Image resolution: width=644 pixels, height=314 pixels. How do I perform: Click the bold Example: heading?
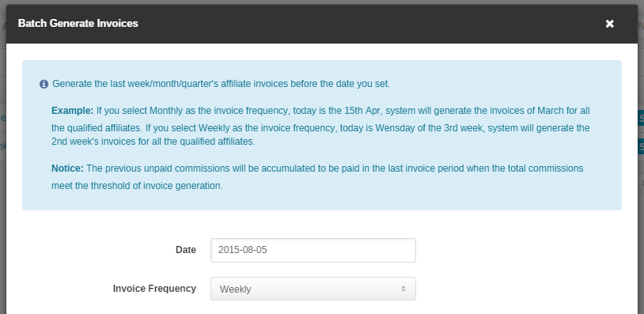tap(72, 111)
